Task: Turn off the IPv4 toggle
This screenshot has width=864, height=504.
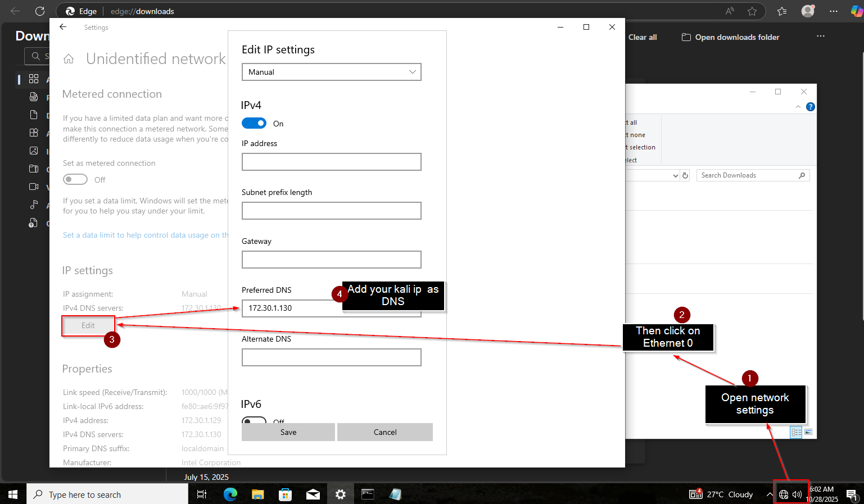Action: tap(254, 123)
